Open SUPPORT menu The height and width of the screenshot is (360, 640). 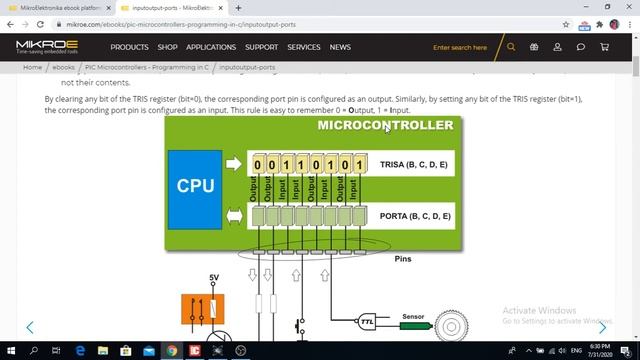tap(262, 47)
